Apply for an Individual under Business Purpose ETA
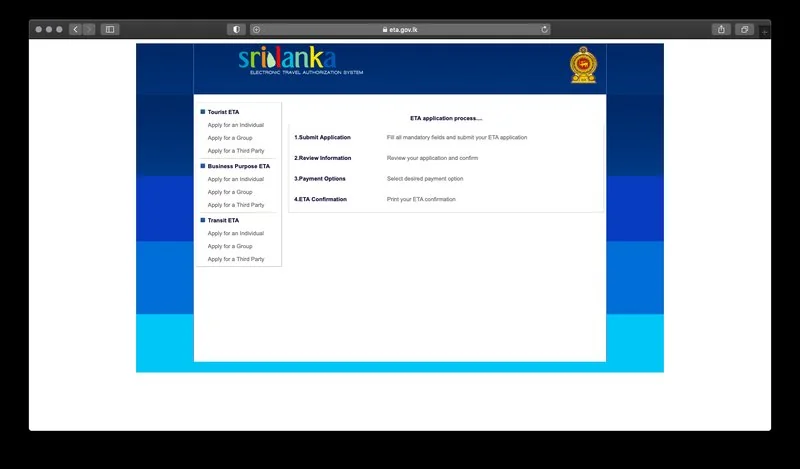The image size is (800, 469). pos(236,179)
